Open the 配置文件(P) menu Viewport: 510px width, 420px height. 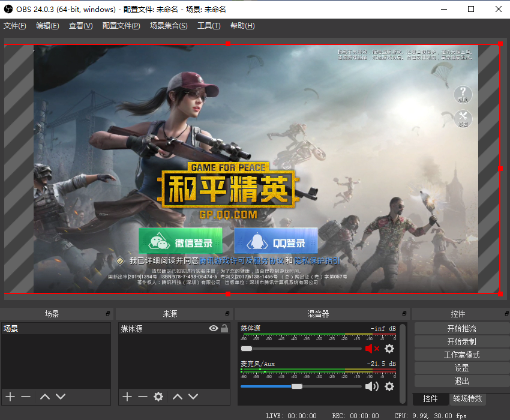(121, 26)
